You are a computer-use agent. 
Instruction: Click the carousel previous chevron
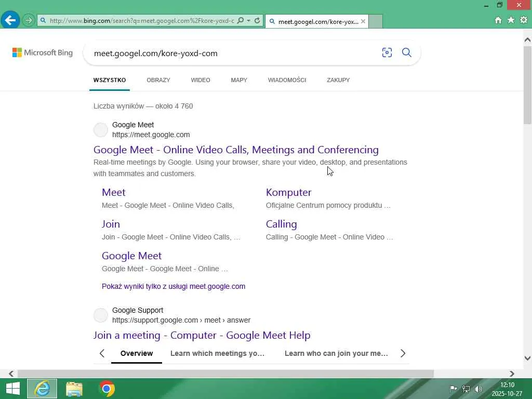tap(102, 353)
